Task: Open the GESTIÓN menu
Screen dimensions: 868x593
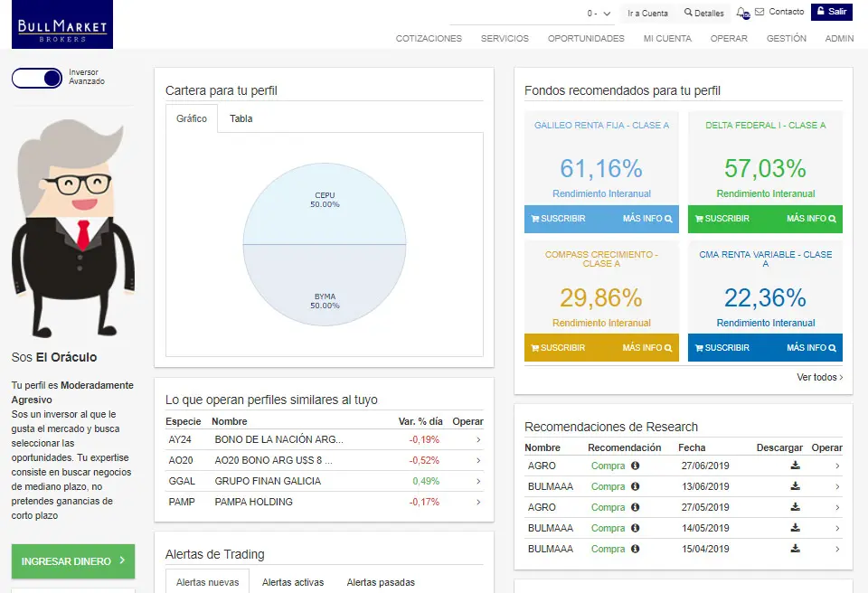Action: pos(786,38)
